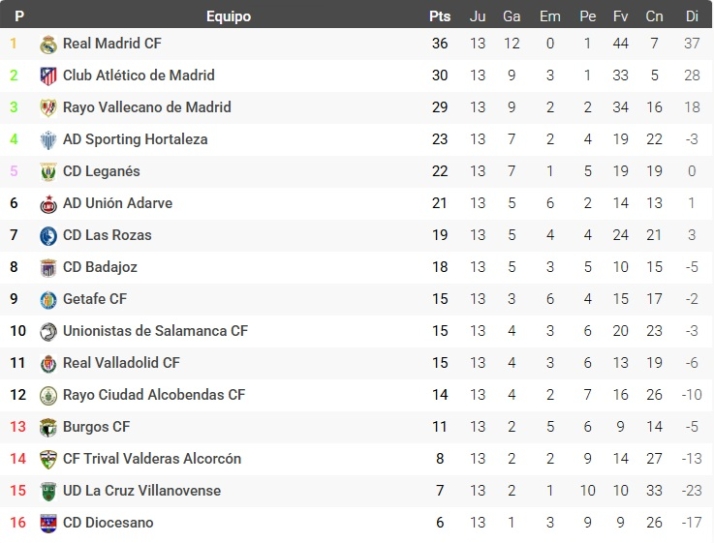The height and width of the screenshot is (543, 714).
Task: Open the CD Badajoz team link
Action: [x=102, y=267]
